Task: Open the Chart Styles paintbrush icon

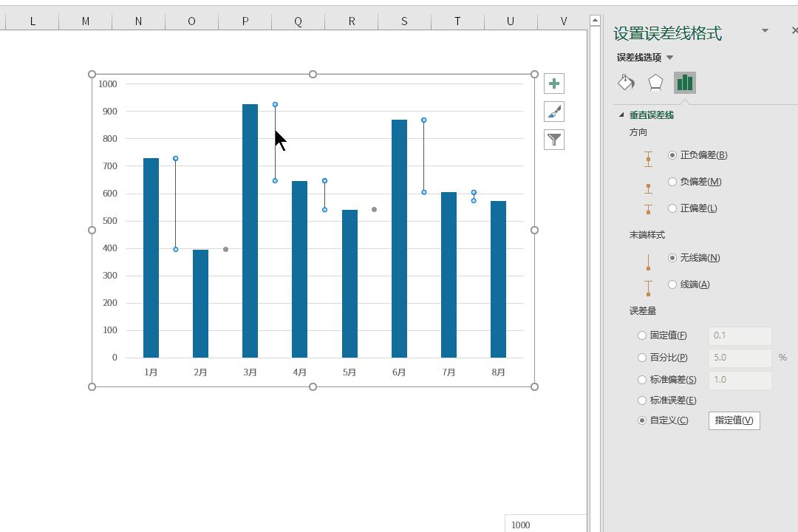Action: tap(553, 112)
